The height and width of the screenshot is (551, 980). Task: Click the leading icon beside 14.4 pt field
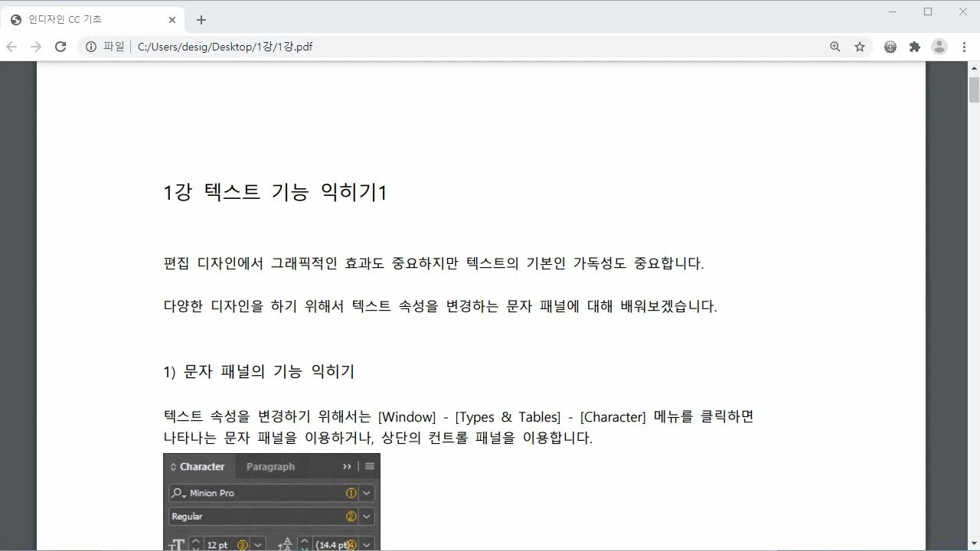[286, 543]
